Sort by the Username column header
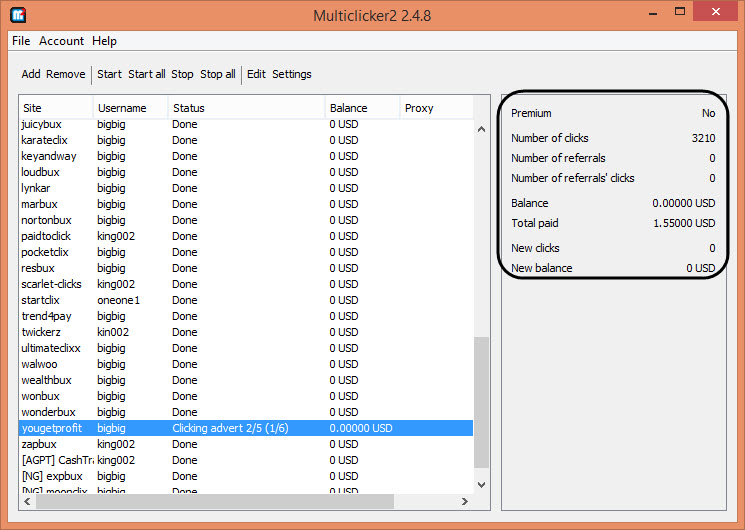The image size is (745, 530). pyautogui.click(x=131, y=108)
